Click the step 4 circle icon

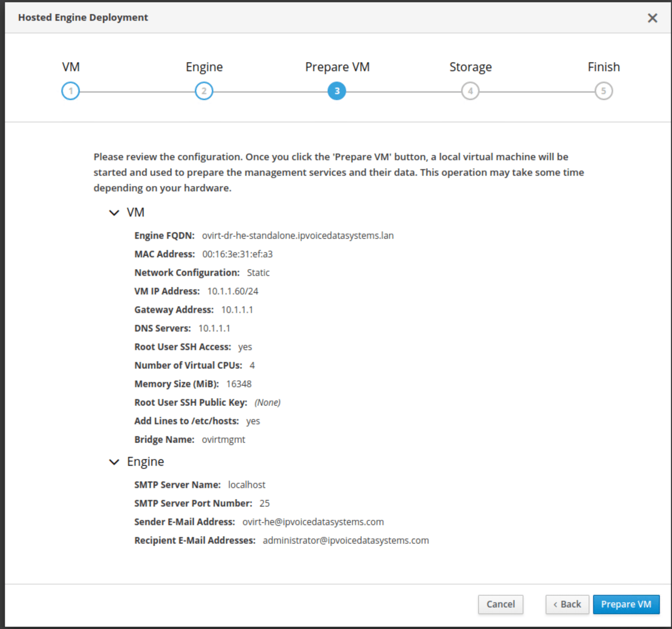click(470, 91)
